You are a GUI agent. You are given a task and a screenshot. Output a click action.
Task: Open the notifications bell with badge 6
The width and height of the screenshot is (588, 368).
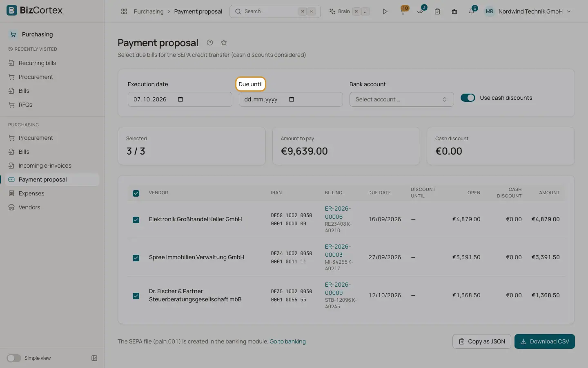pos(472,11)
